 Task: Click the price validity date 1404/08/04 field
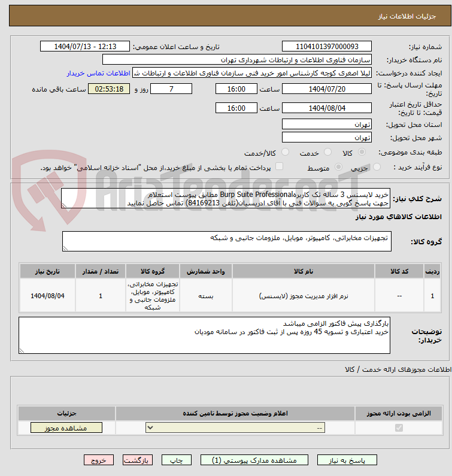pos(327,108)
